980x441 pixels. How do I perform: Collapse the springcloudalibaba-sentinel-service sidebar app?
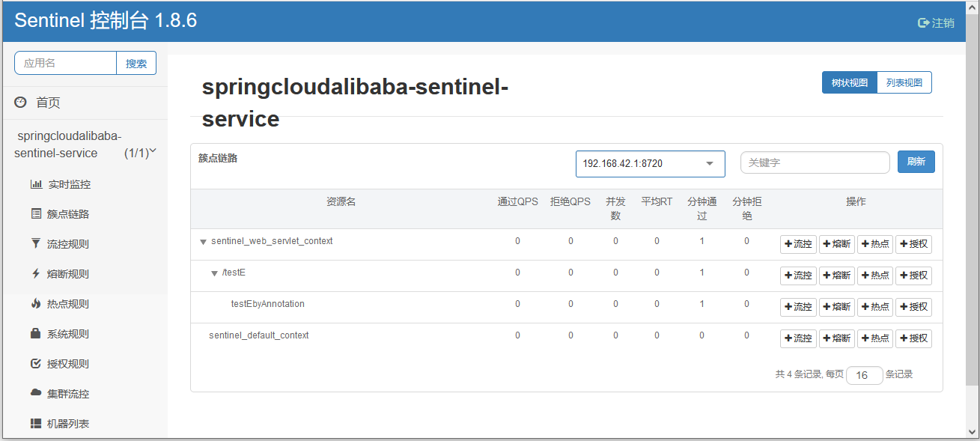[153, 151]
